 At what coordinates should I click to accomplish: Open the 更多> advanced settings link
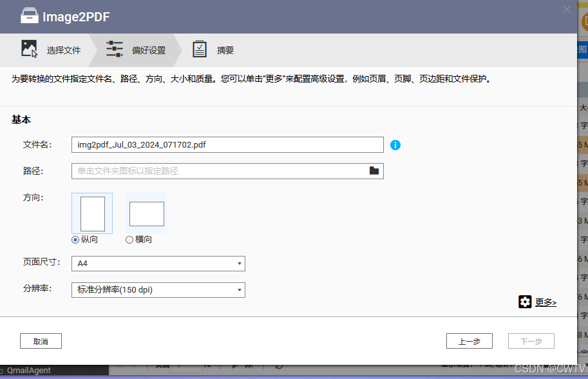pyautogui.click(x=545, y=302)
